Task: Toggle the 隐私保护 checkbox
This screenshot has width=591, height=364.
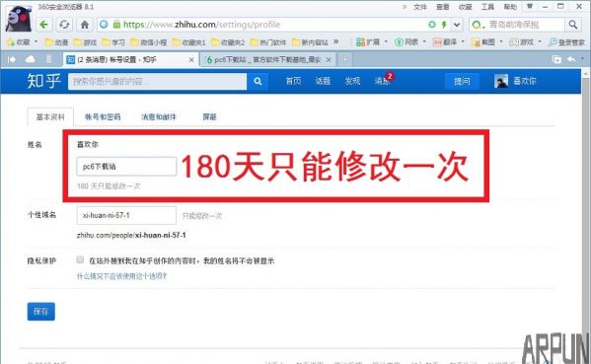Action: (80, 259)
